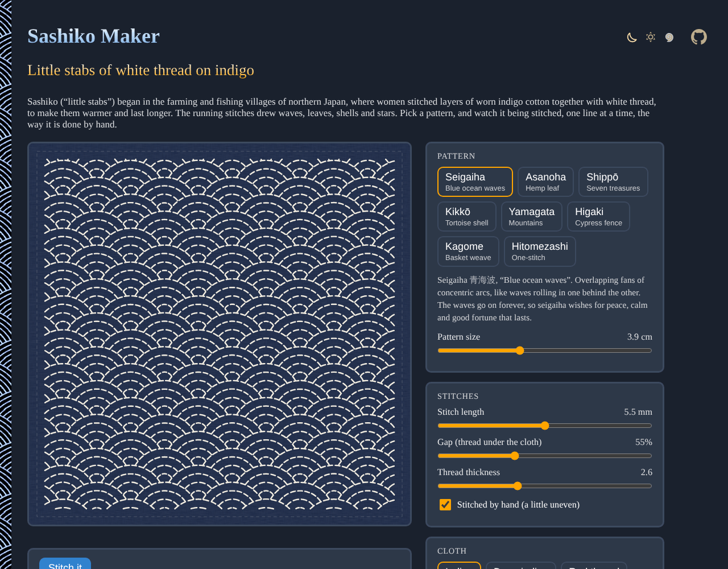Select the Kikkō tortoise shell pattern
Viewport: 728px width, 569px height.
coord(467,216)
